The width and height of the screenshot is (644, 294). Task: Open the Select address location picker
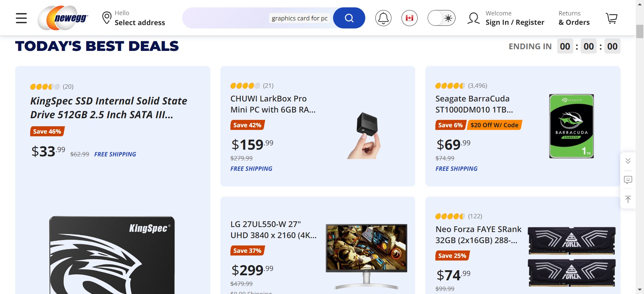point(133,18)
